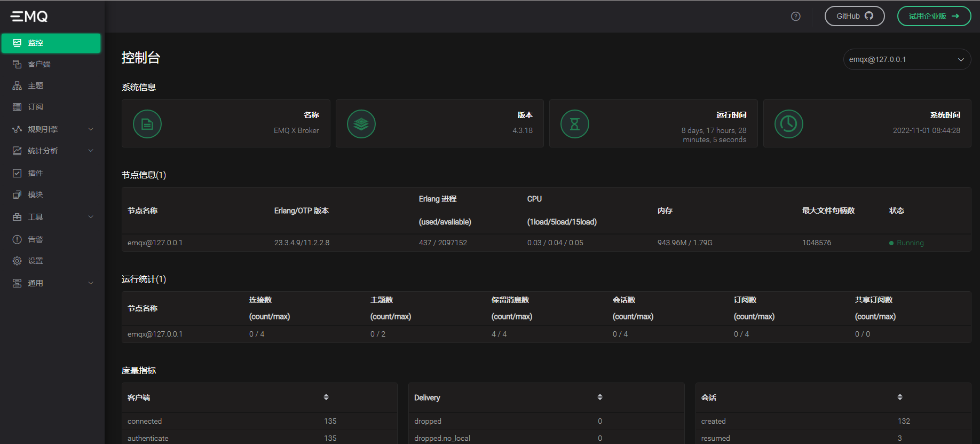The height and width of the screenshot is (444, 980).
Task: Click node name emqx@127.0.0.1 in 运行统计 table
Action: click(155, 334)
